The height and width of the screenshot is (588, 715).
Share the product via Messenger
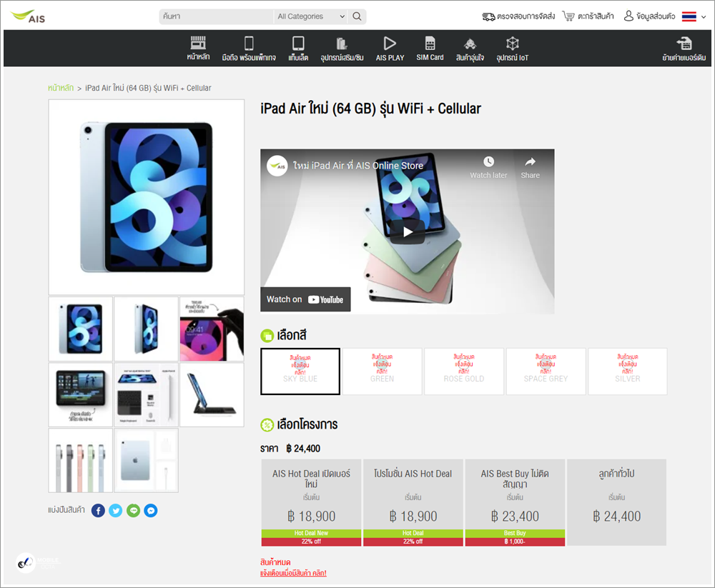pyautogui.click(x=151, y=511)
